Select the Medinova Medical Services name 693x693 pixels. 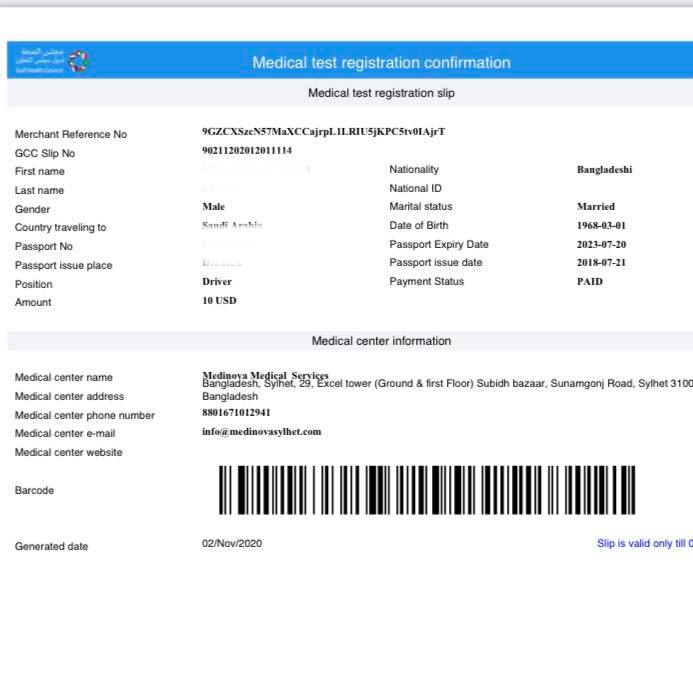[x=265, y=375]
